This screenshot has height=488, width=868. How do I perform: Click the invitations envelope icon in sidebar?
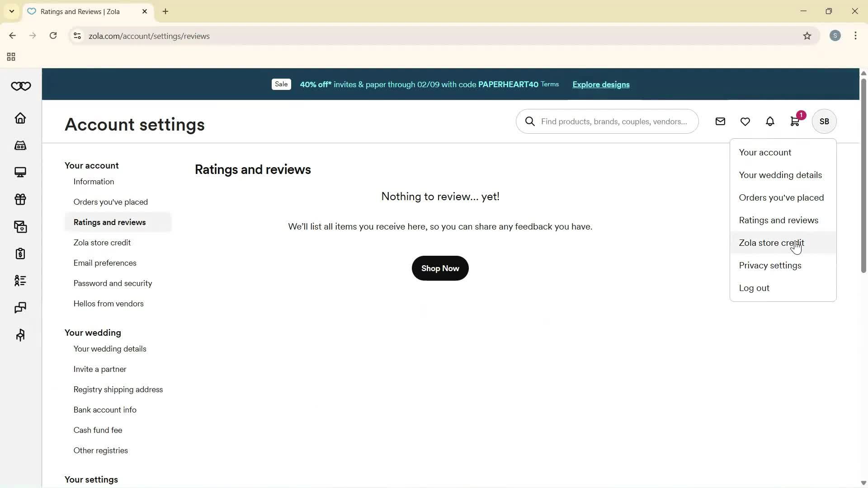point(20,226)
